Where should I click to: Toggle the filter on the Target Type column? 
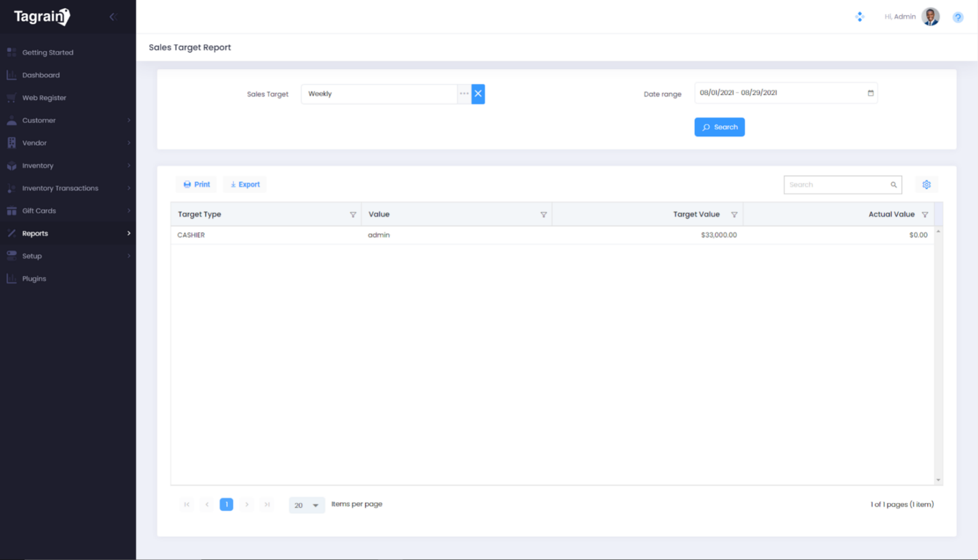pos(353,214)
